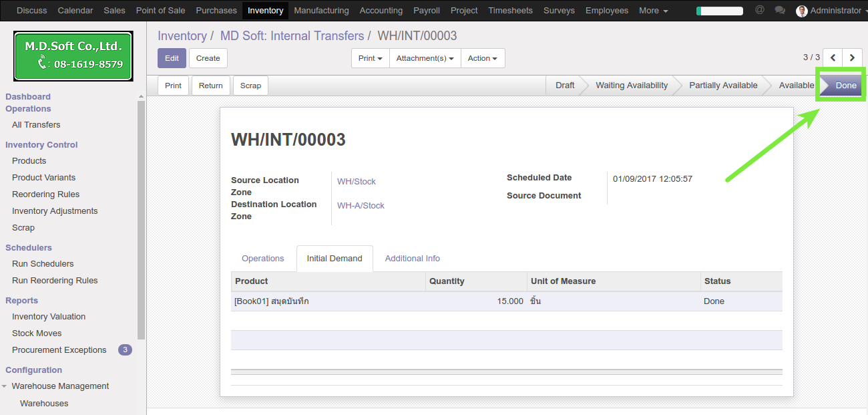
Task: Click the M.D.Soft company logo
Action: click(73, 56)
